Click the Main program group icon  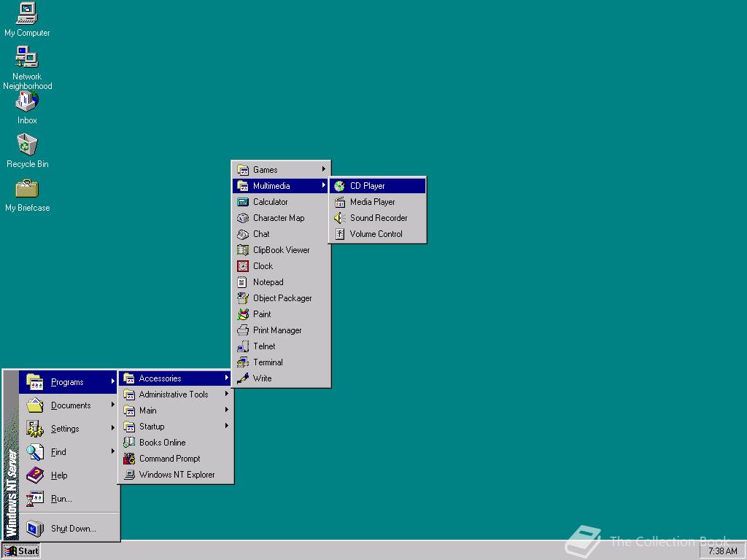[x=129, y=411]
